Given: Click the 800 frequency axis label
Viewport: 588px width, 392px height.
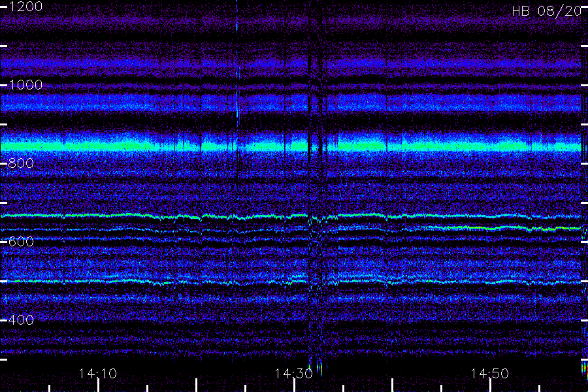Looking at the screenshot, I should (21, 163).
